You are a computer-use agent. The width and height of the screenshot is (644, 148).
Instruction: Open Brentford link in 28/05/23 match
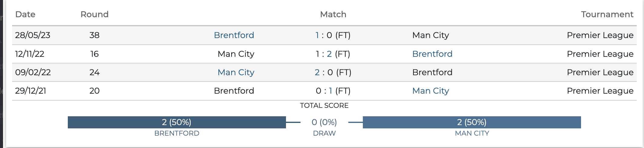(234, 35)
